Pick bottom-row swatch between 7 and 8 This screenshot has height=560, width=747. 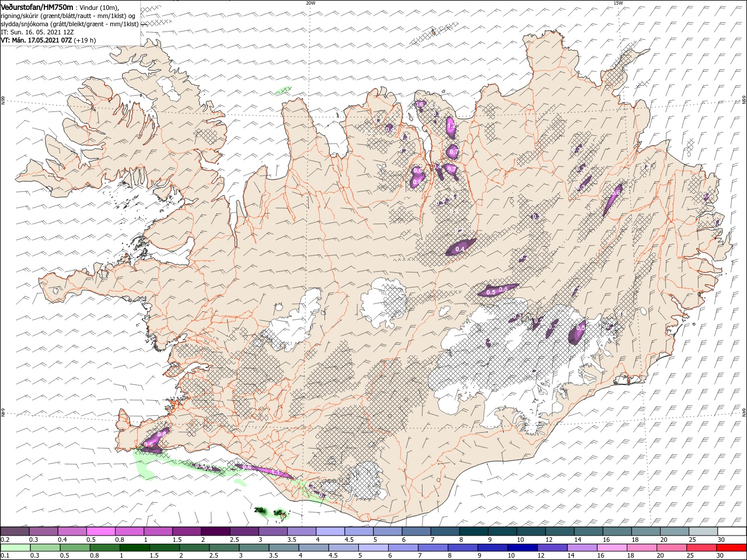click(433, 548)
